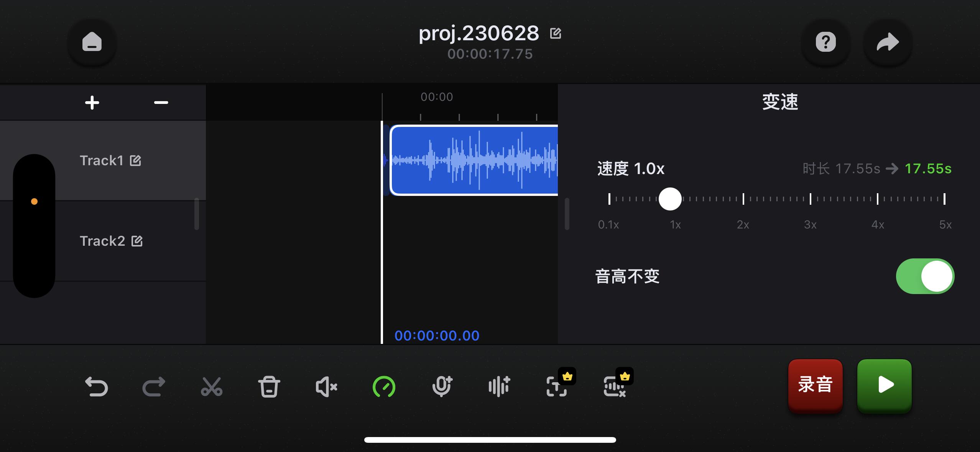Toggle the green speed gauge icon
Viewport: 980px width, 452px height.
(384, 386)
